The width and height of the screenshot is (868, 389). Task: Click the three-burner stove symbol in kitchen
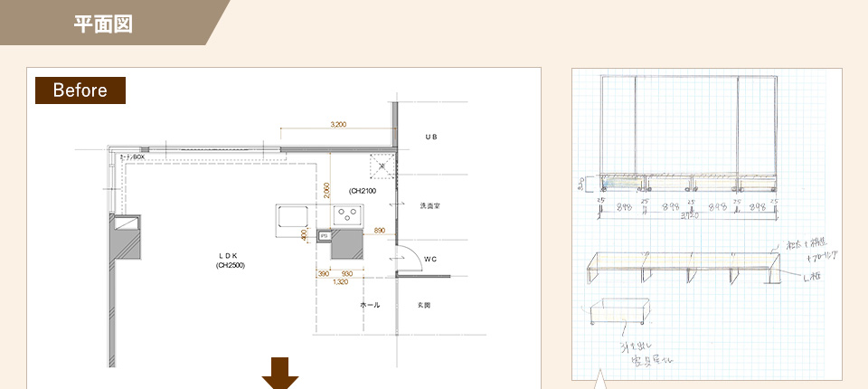click(x=347, y=213)
